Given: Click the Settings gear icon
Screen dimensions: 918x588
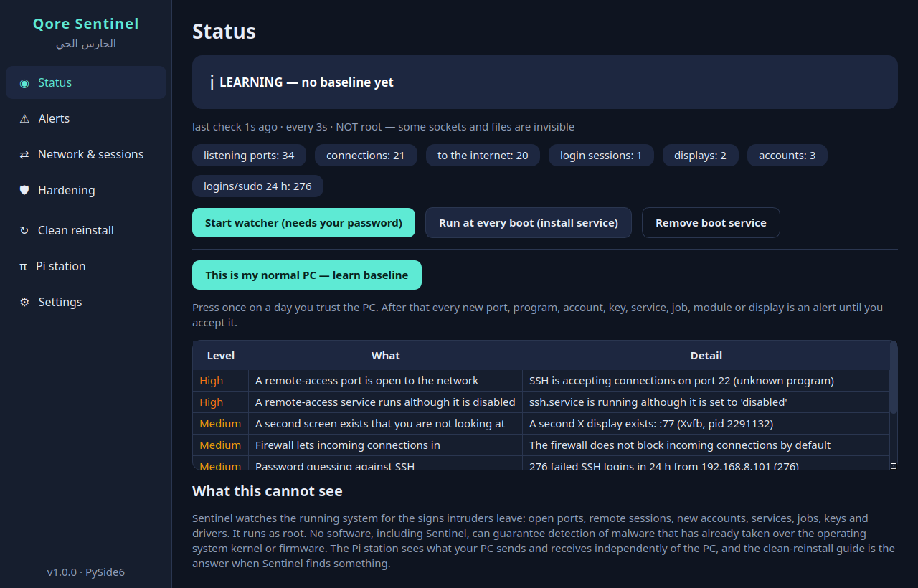Looking at the screenshot, I should (24, 303).
